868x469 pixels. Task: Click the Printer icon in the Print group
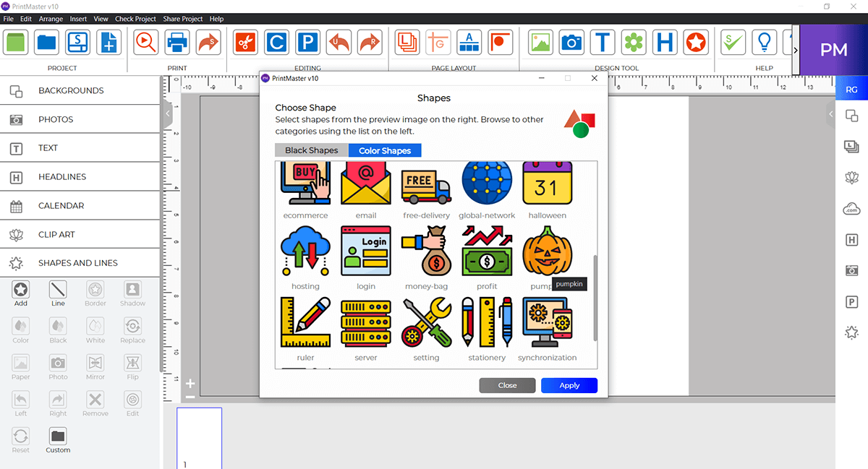tap(177, 42)
